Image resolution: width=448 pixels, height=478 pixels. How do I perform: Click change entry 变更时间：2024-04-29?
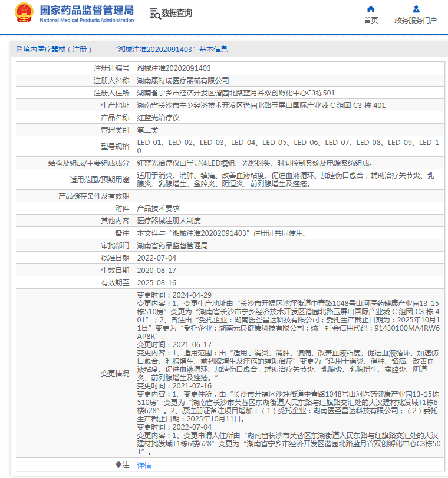174,295
